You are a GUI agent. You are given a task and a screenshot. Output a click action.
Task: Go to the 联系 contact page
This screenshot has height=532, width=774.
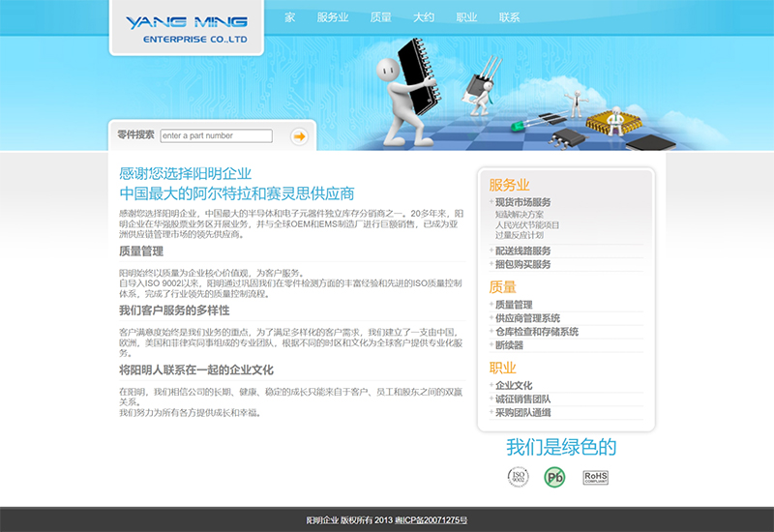[509, 17]
